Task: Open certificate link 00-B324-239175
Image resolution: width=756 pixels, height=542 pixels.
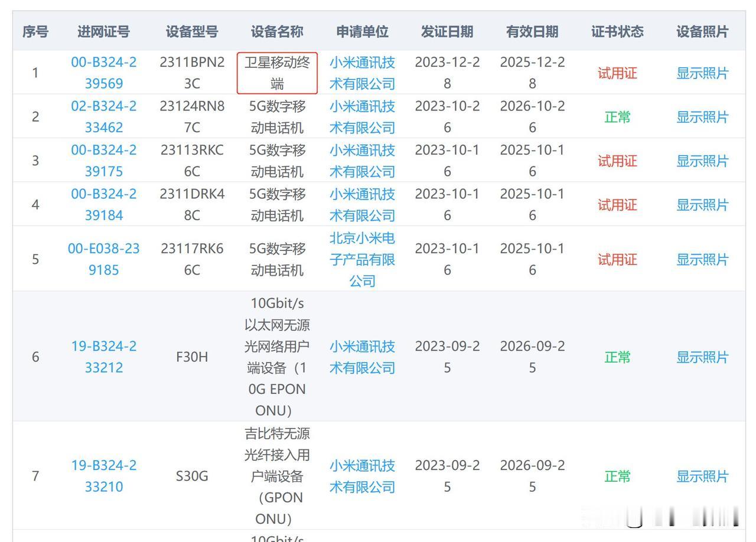Action: click(104, 161)
